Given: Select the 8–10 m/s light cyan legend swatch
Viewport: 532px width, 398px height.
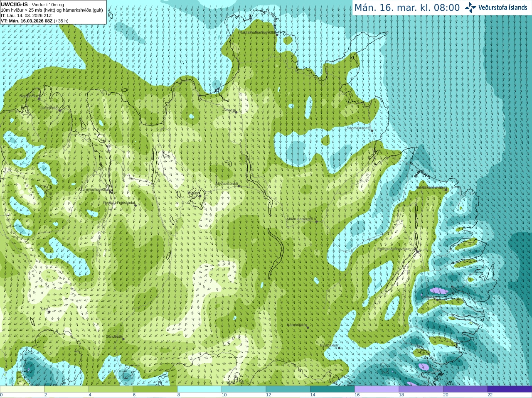Looking at the screenshot, I should coord(199,389).
